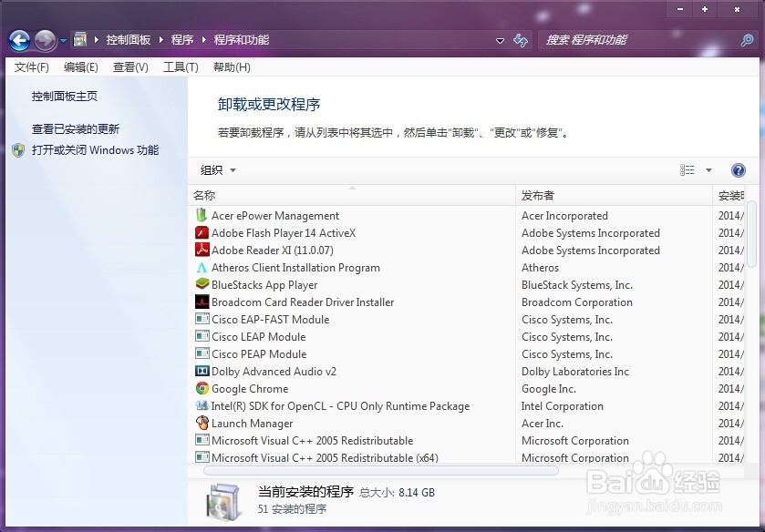Screen dimensions: 765x532
Task: Click publisher cell Google Inc.
Action: pos(549,389)
